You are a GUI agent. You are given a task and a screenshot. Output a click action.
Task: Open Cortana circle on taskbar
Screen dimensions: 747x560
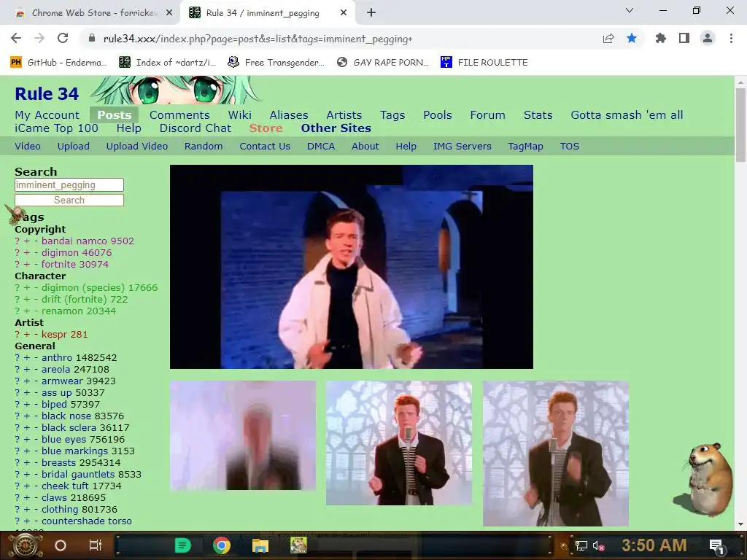(x=61, y=545)
